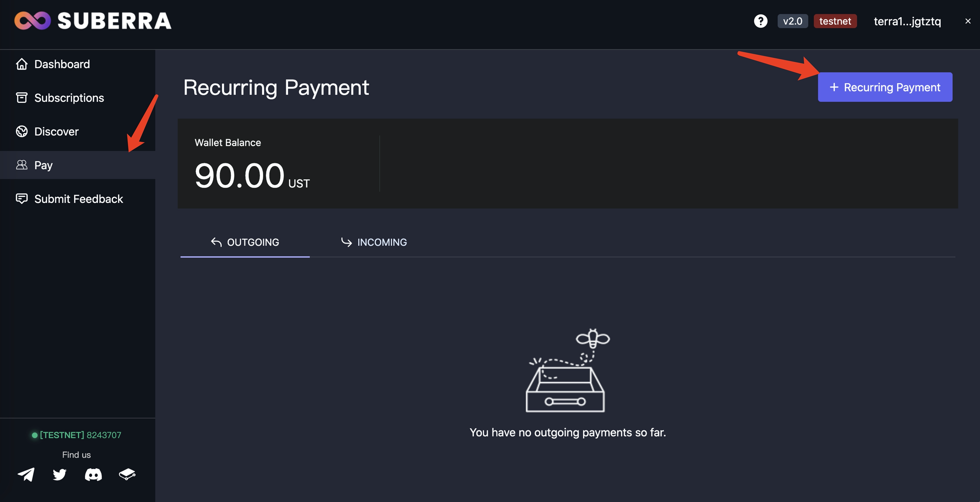Click the Discover globe icon
Screen dimensions: 980x502
pyautogui.click(x=22, y=131)
